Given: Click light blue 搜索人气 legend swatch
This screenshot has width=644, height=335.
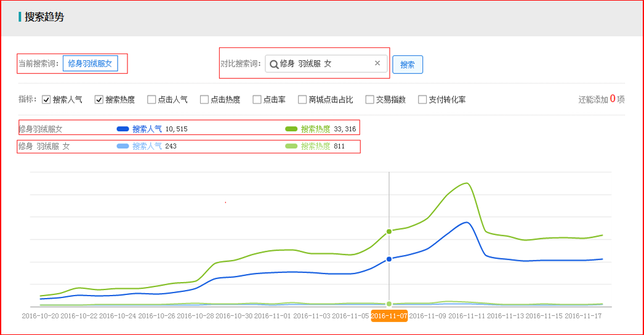Looking at the screenshot, I should [x=123, y=147].
